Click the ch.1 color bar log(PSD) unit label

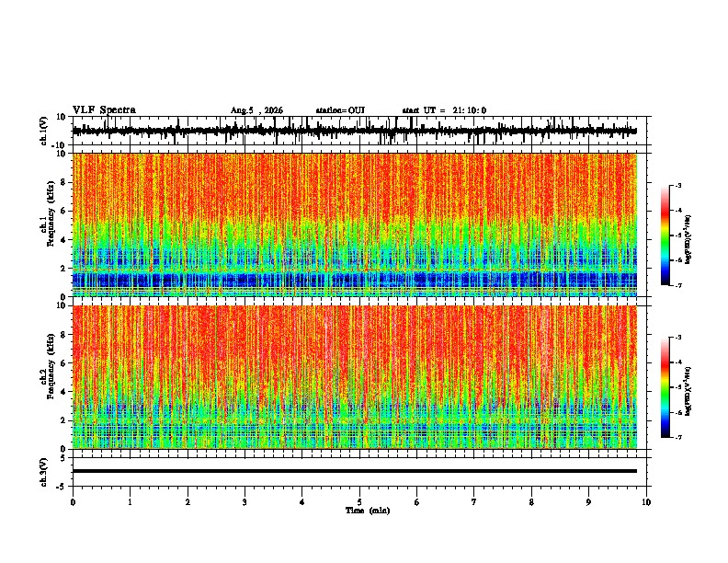(688, 240)
